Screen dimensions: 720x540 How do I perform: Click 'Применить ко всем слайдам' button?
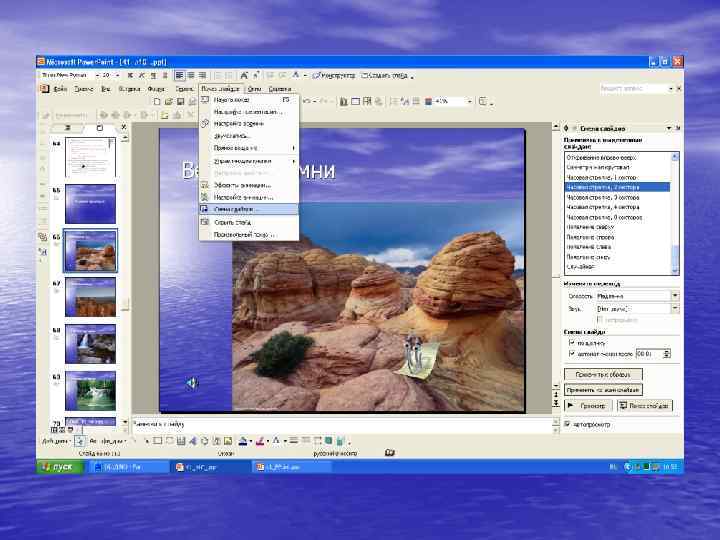pyautogui.click(x=603, y=390)
